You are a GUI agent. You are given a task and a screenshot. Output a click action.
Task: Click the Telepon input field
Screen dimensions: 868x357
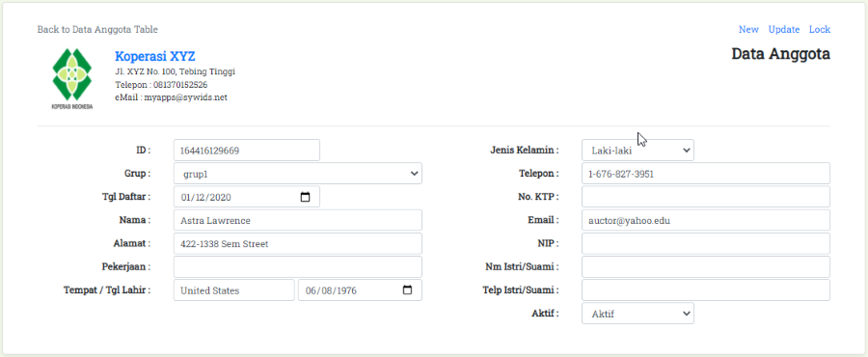tap(706, 174)
